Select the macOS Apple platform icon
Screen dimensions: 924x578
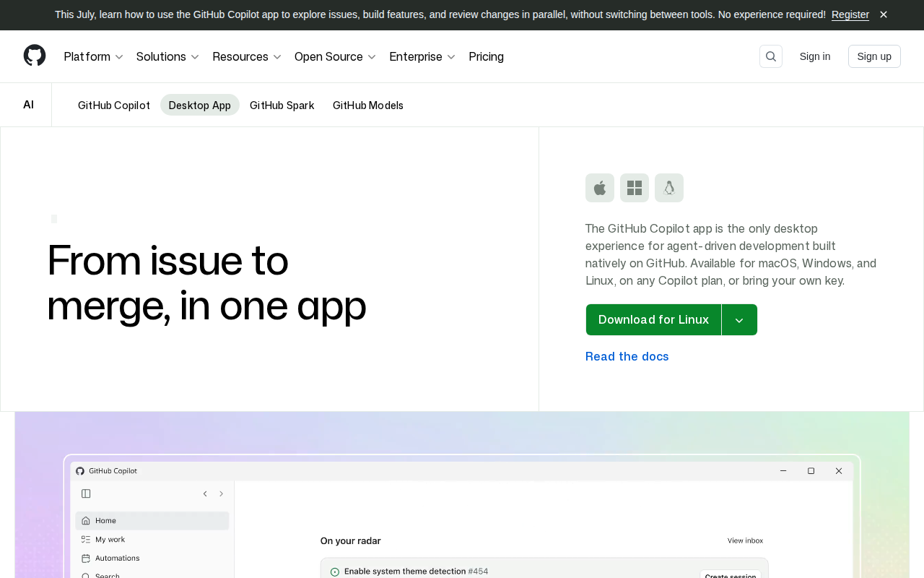pyautogui.click(x=600, y=188)
